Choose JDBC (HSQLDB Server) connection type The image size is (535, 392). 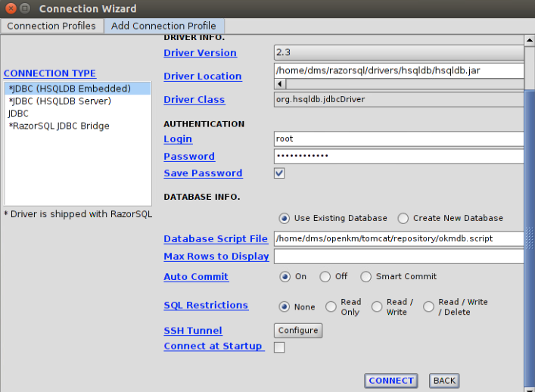pyautogui.click(x=60, y=101)
